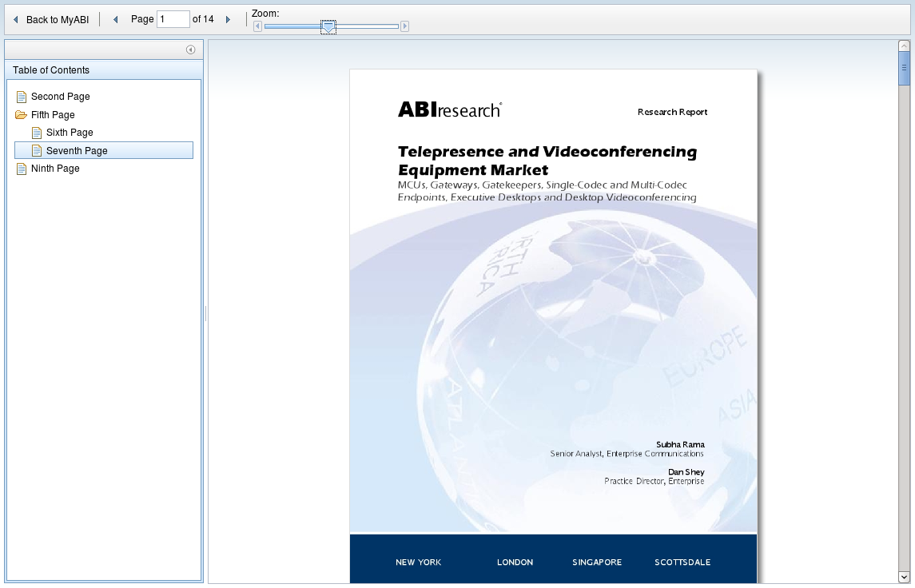The image size is (915, 588).
Task: Go back to MyABI
Action: [x=51, y=20]
